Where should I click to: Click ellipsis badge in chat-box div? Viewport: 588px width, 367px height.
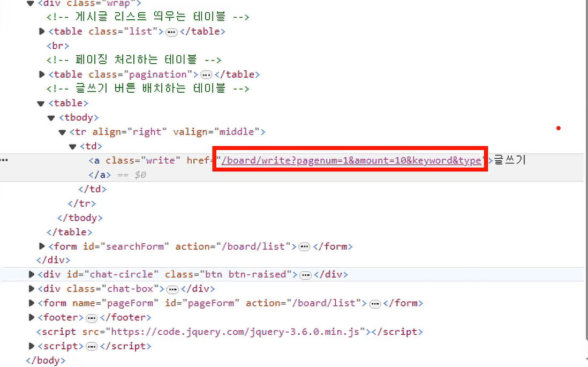(172, 290)
